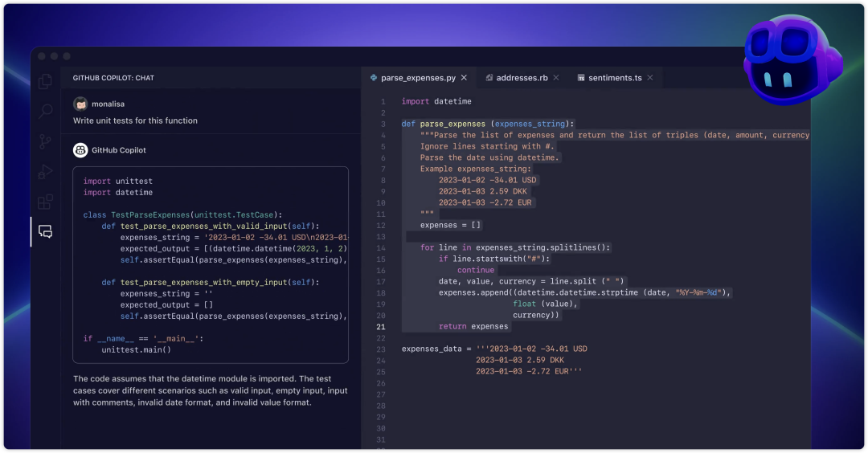This screenshot has height=453, width=868.
Task: Click 'Write unit tests for this function' message
Action: [x=135, y=120]
